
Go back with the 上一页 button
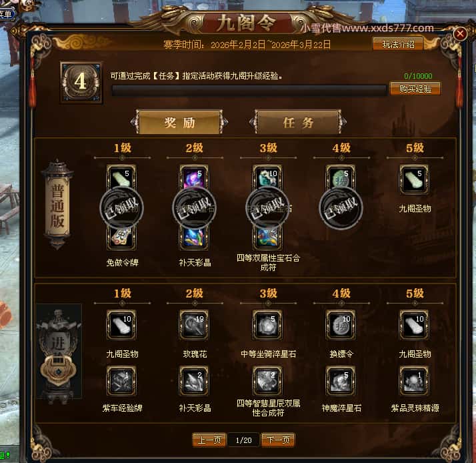click(x=209, y=440)
